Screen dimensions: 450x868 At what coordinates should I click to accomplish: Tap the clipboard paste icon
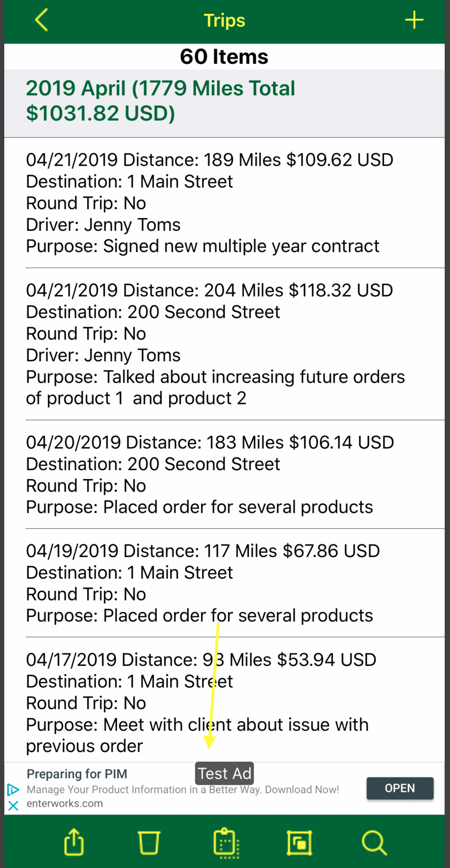226,842
